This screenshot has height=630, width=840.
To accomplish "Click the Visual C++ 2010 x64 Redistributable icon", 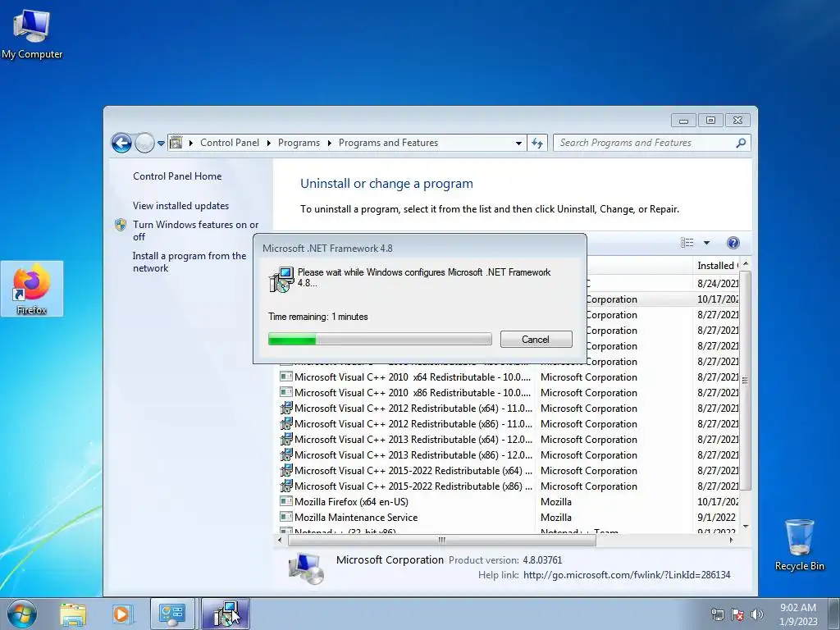I will pyautogui.click(x=286, y=377).
